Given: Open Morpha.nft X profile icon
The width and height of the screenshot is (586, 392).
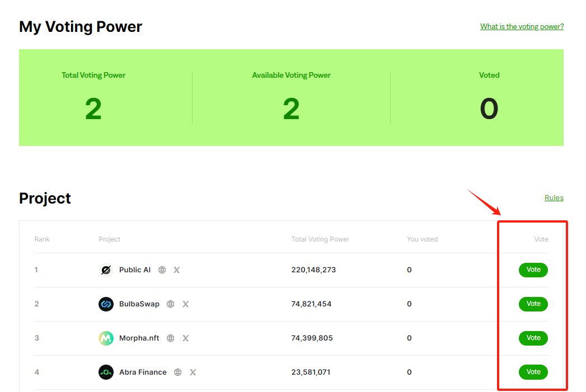Looking at the screenshot, I should pyautogui.click(x=185, y=338).
